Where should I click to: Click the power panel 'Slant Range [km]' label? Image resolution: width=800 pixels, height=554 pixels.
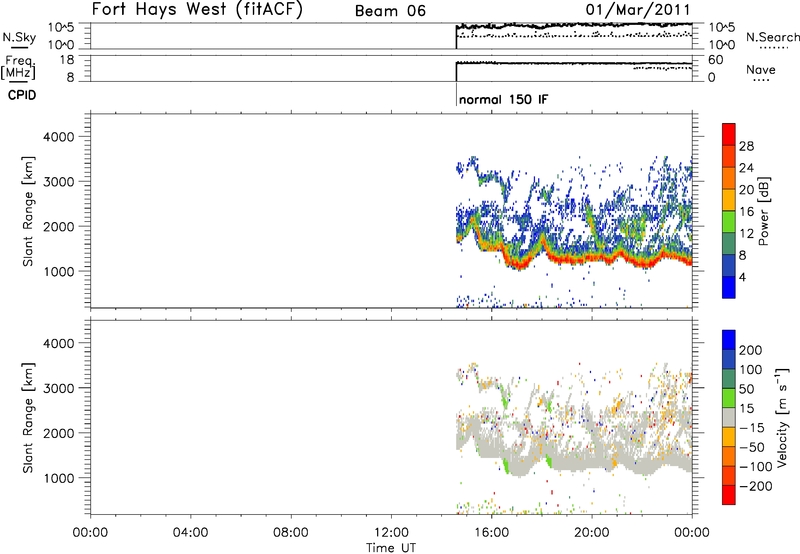point(28,211)
